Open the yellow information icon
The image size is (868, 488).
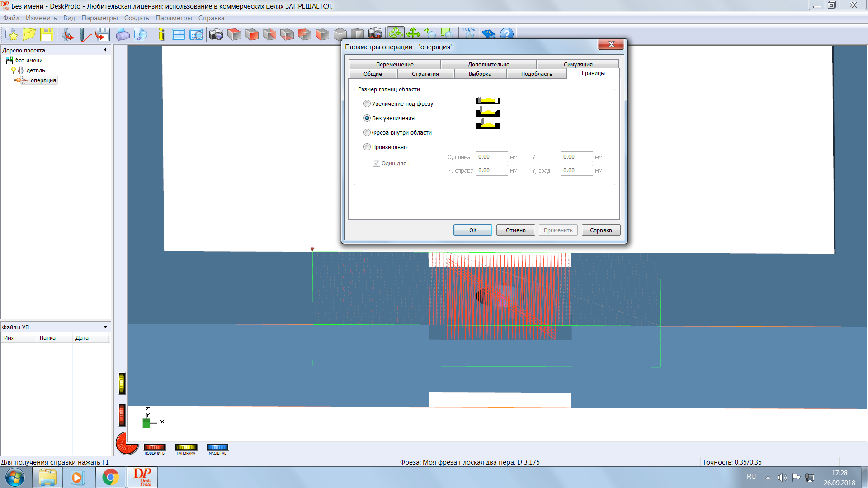point(161,34)
